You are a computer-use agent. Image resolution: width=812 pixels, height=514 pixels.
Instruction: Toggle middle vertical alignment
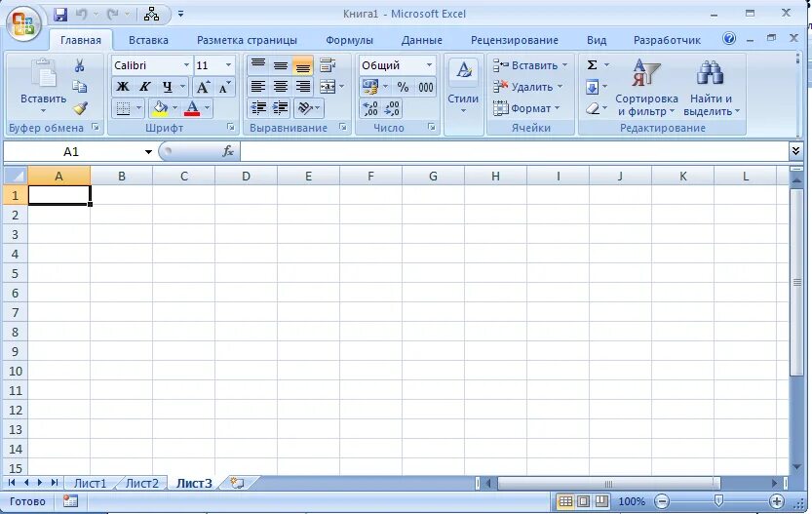(x=280, y=65)
